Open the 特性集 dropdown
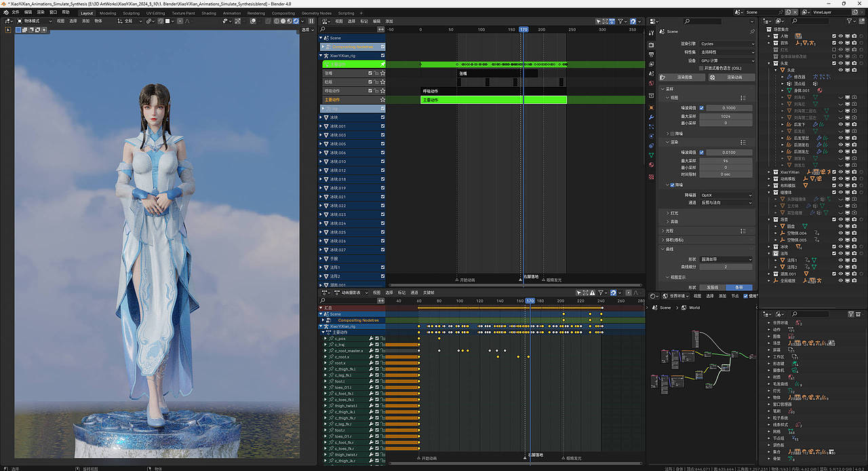868x471 pixels. [726, 52]
